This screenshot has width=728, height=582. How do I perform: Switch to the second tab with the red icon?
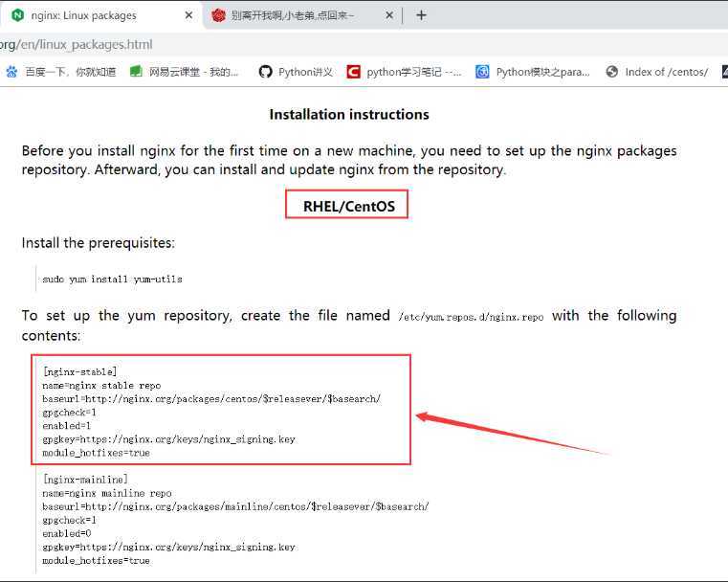tap(302, 15)
